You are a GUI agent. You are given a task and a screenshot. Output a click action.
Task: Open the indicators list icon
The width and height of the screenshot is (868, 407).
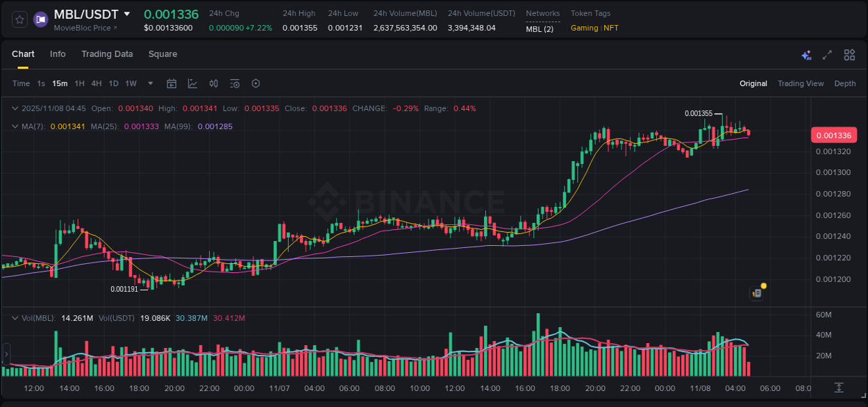coord(235,83)
